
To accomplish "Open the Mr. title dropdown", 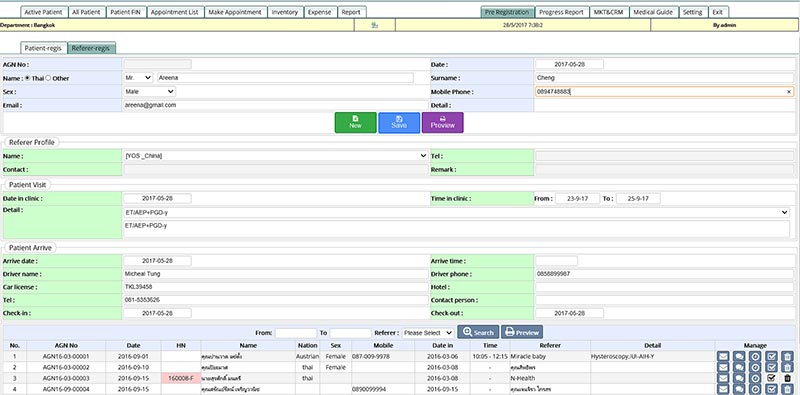I will click(x=138, y=78).
